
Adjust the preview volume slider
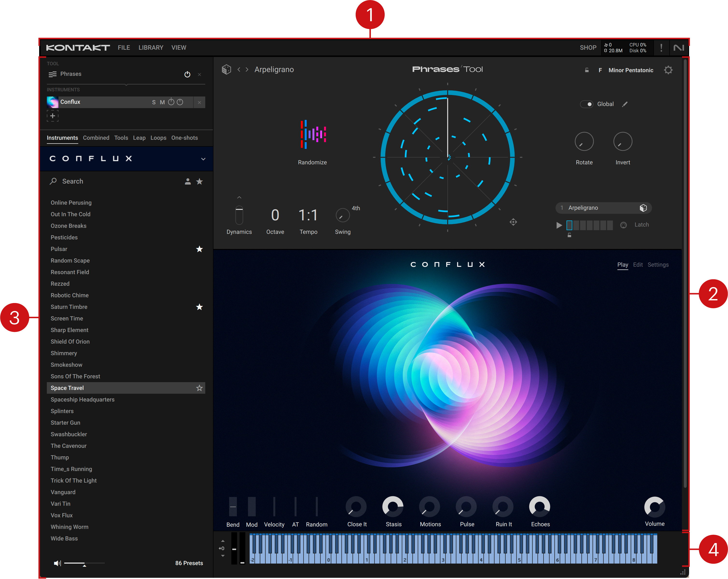point(84,563)
